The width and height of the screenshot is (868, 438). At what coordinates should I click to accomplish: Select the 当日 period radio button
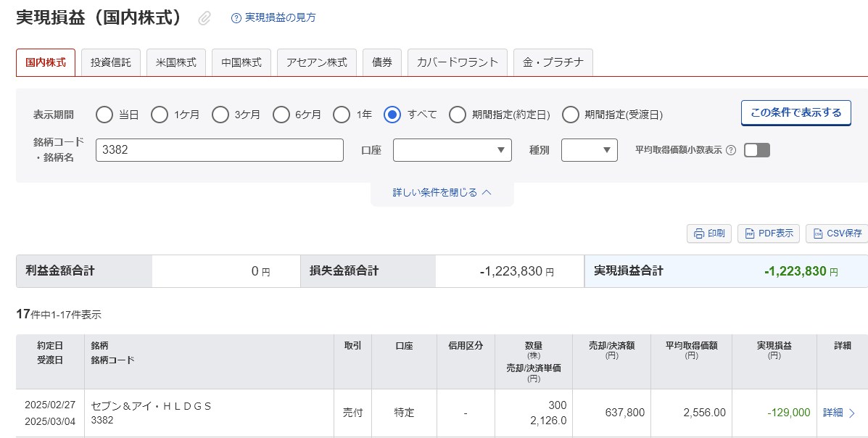(x=104, y=115)
